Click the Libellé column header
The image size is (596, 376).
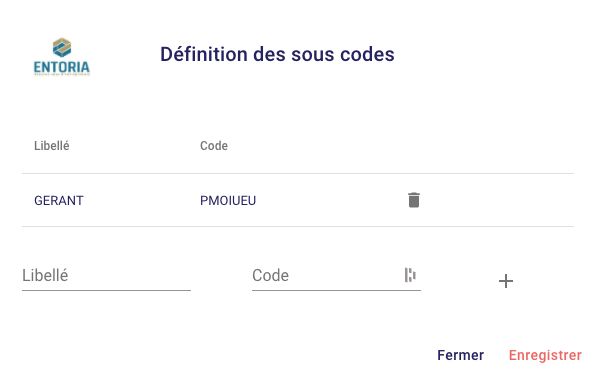pyautogui.click(x=52, y=146)
